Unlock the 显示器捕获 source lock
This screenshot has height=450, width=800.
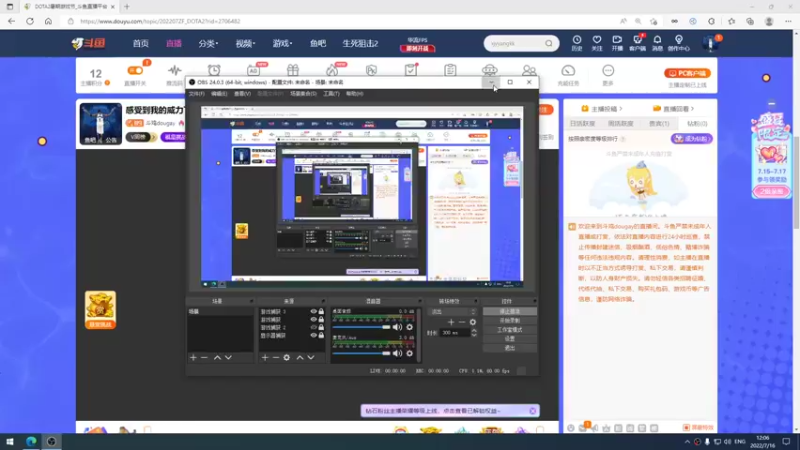[321, 336]
